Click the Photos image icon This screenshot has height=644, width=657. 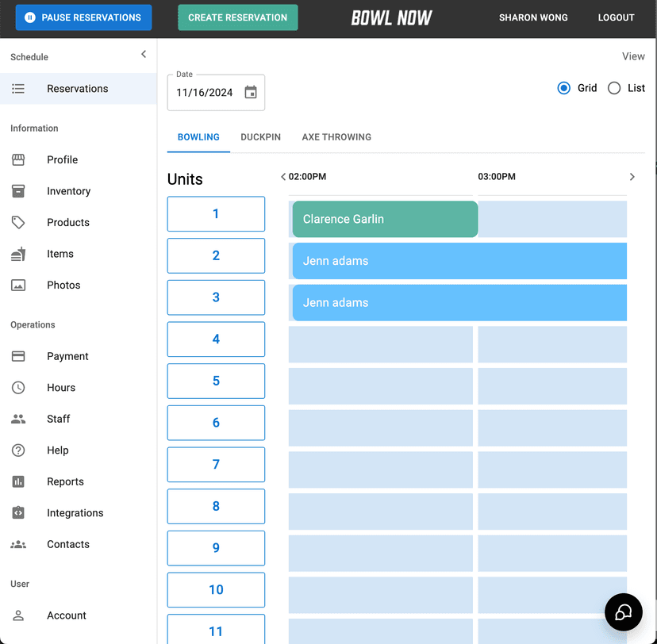tap(18, 286)
